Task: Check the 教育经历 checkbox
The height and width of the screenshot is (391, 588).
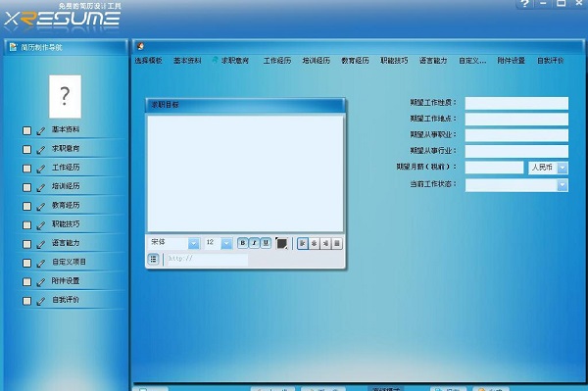Action: coord(26,206)
